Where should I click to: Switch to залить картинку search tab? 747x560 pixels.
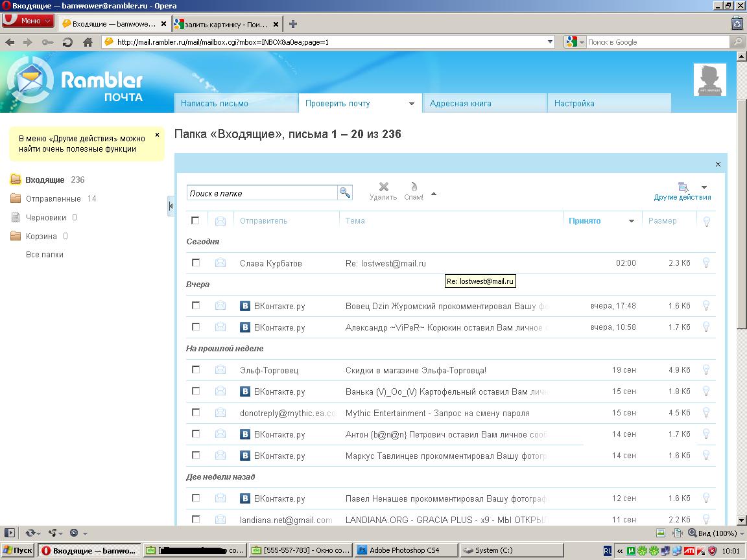click(226, 24)
